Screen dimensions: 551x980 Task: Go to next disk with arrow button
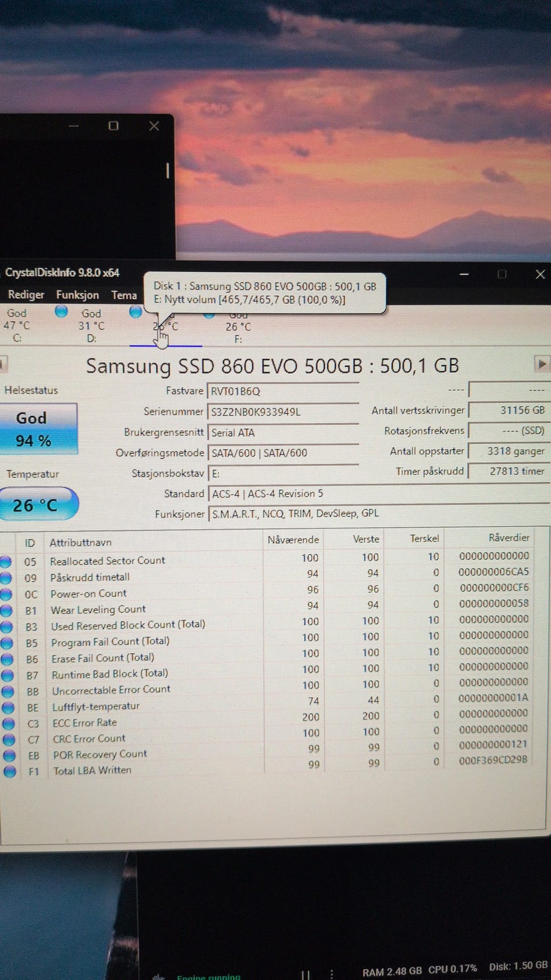(x=541, y=363)
